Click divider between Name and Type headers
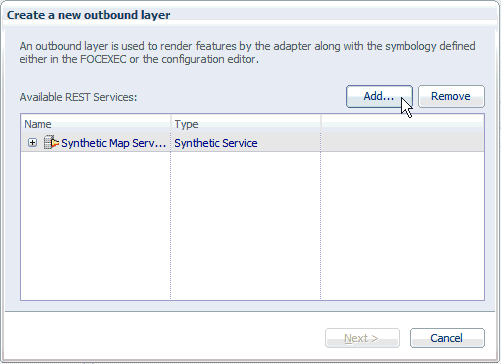 (x=171, y=124)
